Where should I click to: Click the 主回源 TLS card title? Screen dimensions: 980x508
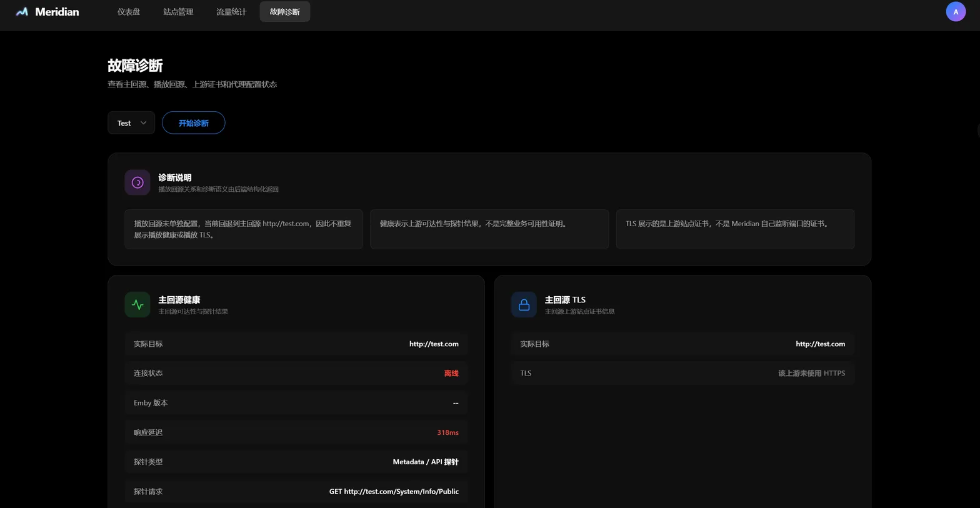coord(565,300)
